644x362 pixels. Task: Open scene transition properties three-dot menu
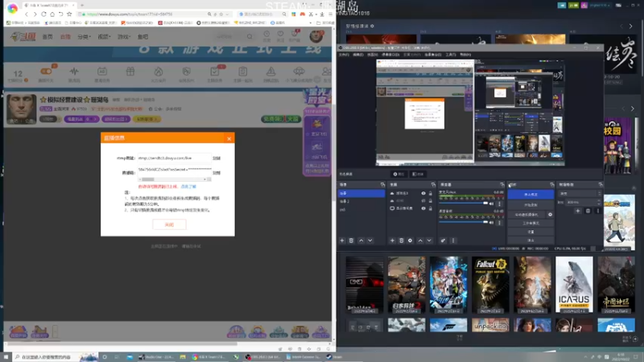tap(597, 211)
